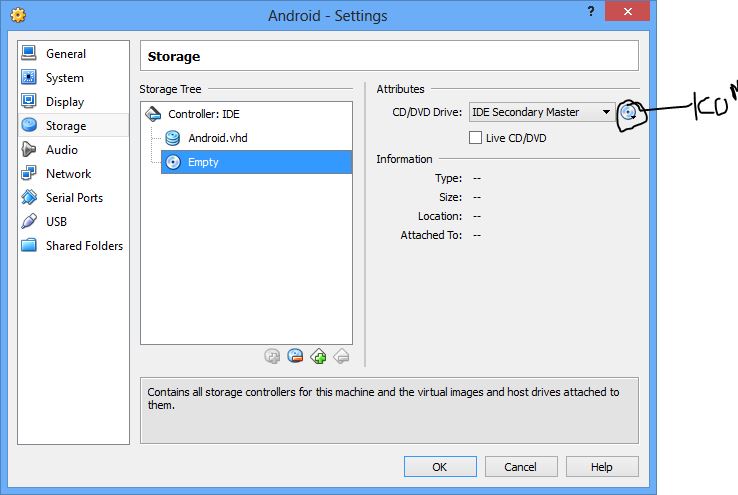
Task: Click the Android.vhd hard disk icon
Action: coord(173,138)
